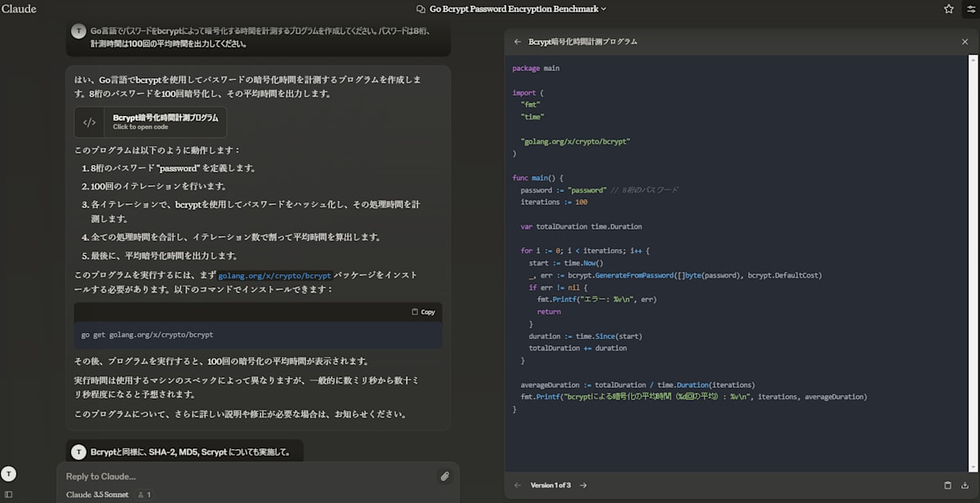Image resolution: width=980 pixels, height=503 pixels.
Task: Click the chat bubbles icon beside title
Action: [421, 9]
